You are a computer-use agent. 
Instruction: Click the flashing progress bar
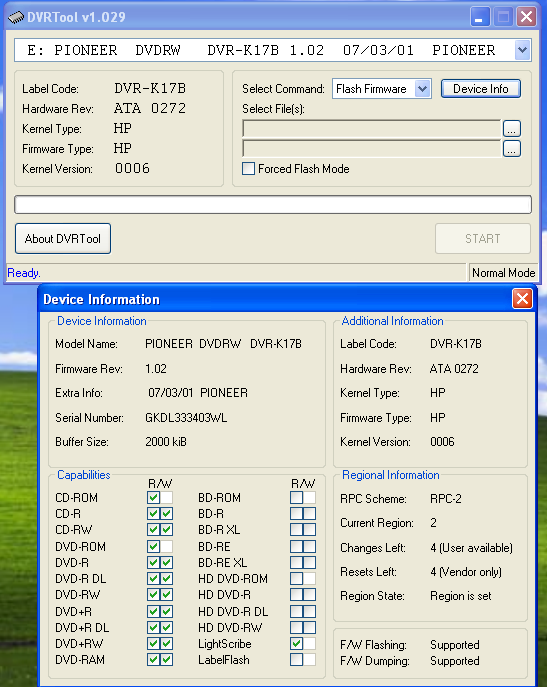point(273,205)
